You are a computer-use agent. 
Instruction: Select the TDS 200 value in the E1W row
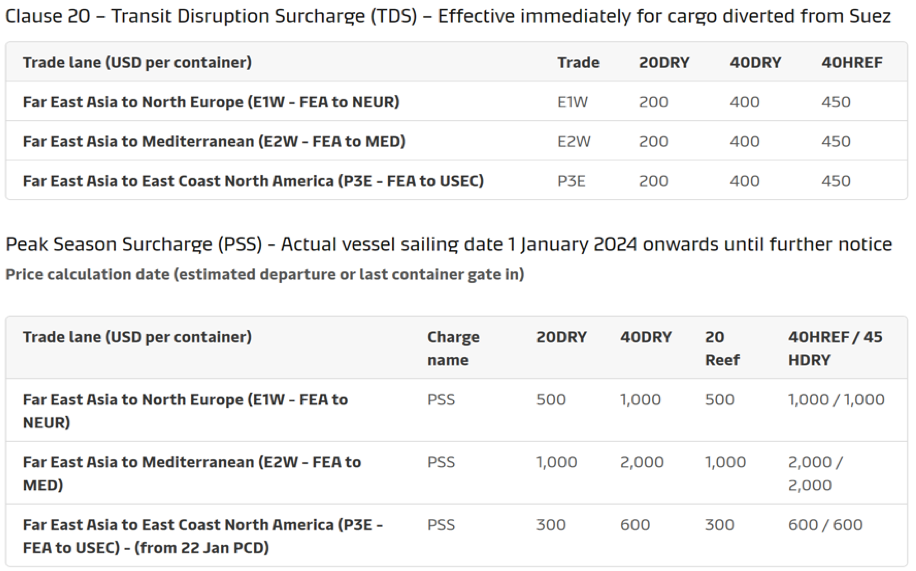[x=653, y=102]
